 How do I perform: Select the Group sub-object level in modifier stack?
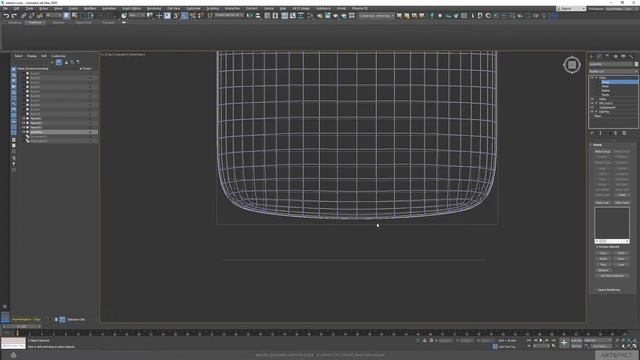click(619, 82)
